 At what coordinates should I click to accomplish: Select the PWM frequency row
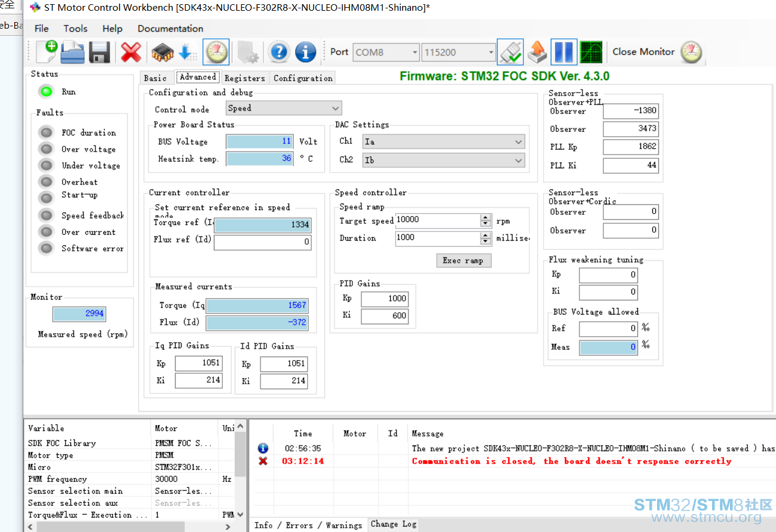pyautogui.click(x=131, y=479)
